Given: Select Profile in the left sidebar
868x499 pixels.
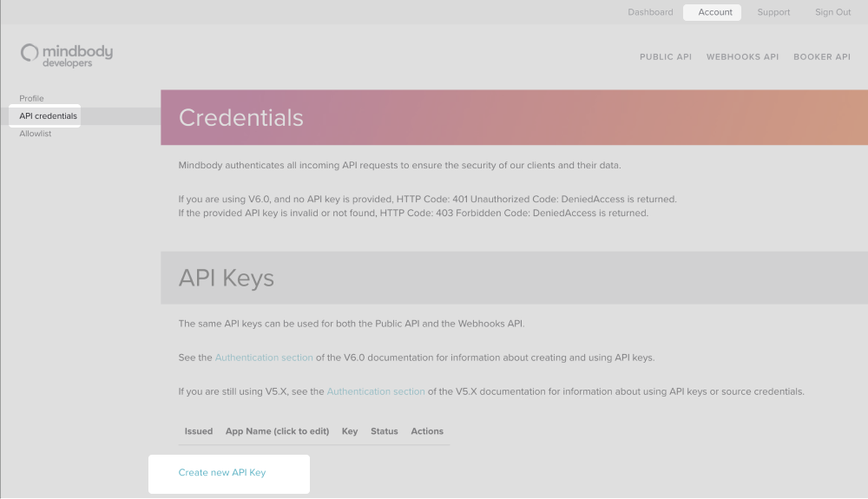Looking at the screenshot, I should coord(31,98).
